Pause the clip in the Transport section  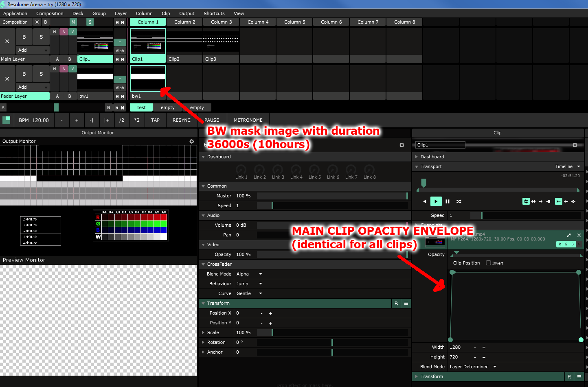[x=448, y=201]
